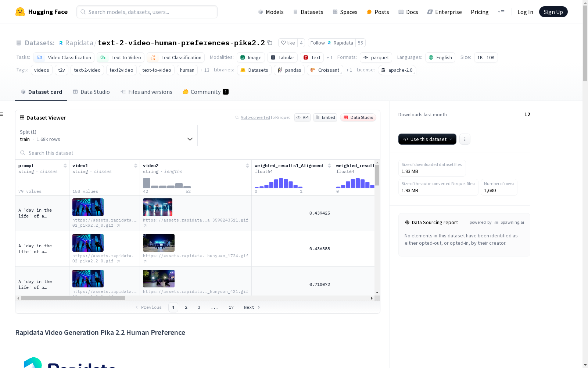Expand the +1 more libraries
The height and width of the screenshot is (368, 588).
tap(349, 70)
